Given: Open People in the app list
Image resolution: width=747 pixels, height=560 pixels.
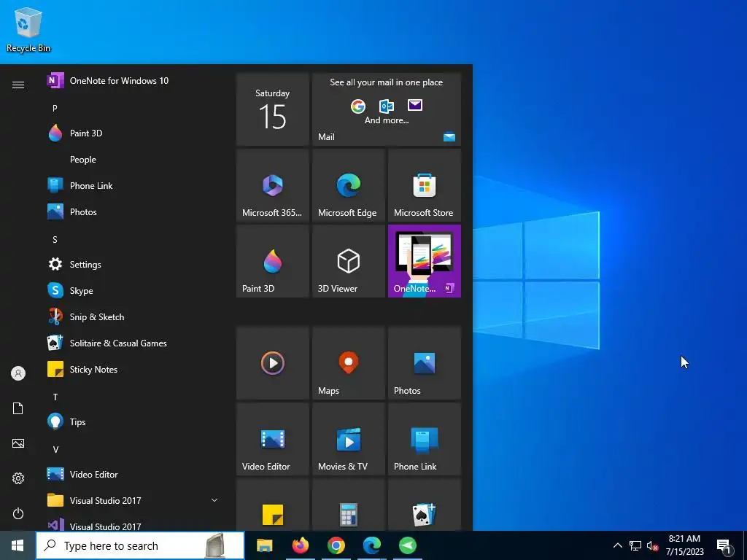Looking at the screenshot, I should [x=133, y=160].
